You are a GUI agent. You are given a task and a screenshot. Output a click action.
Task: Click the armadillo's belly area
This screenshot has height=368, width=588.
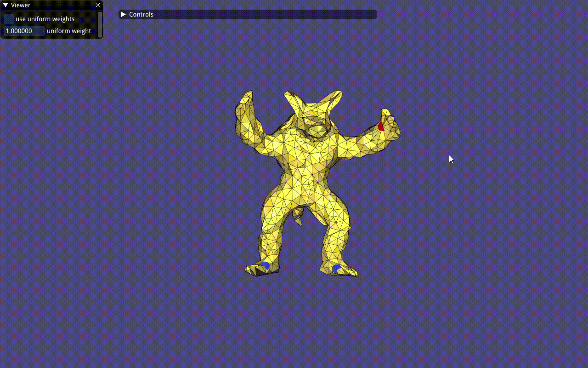(305, 189)
